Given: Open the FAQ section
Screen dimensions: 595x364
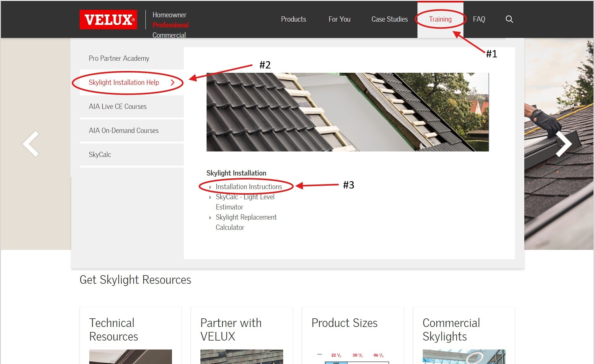Looking at the screenshot, I should [x=479, y=19].
